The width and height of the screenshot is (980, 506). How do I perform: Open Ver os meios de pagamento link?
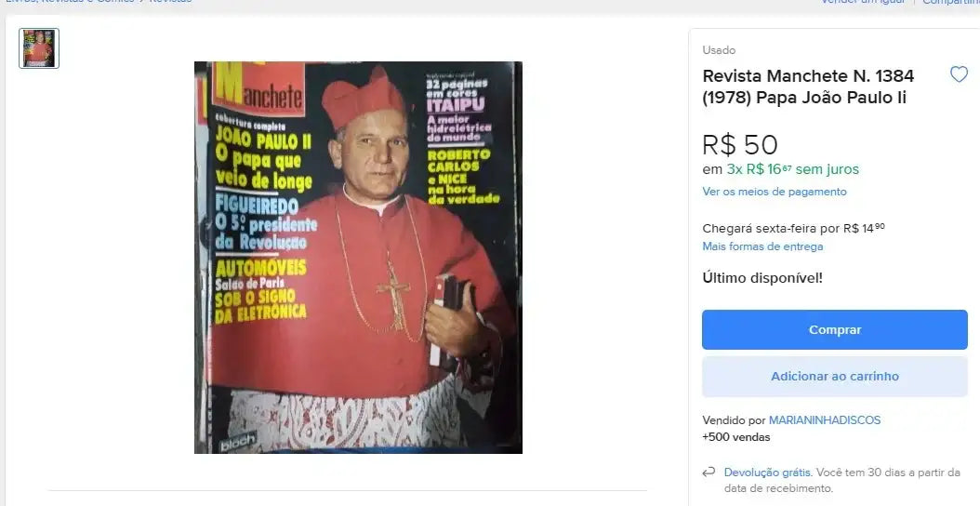775,192
